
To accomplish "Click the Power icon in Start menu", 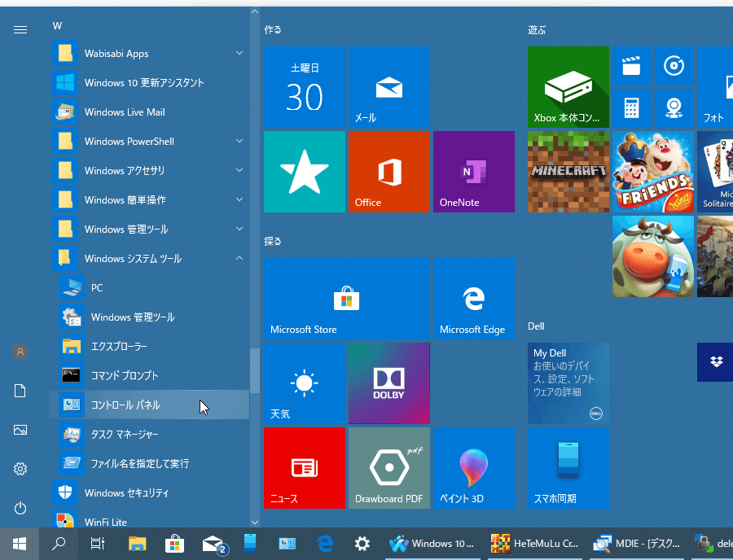I will point(20,508).
